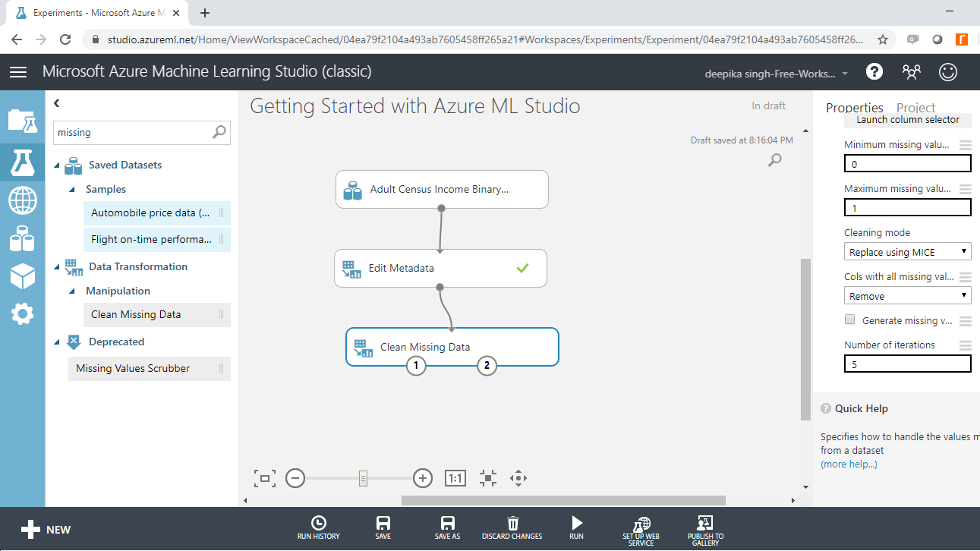Toggle Generate missing value indicator checkbox
Screen dimensions: 980x551
point(850,320)
